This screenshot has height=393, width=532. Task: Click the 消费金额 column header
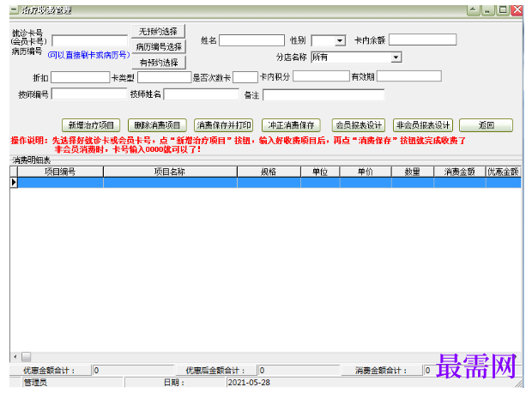pyautogui.click(x=459, y=172)
